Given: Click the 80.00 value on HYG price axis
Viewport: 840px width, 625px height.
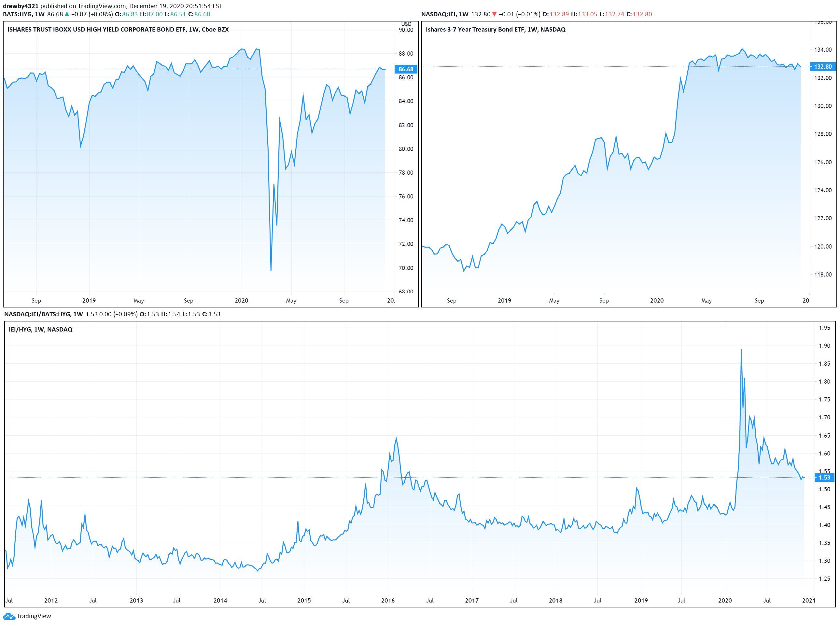Looking at the screenshot, I should [406, 149].
